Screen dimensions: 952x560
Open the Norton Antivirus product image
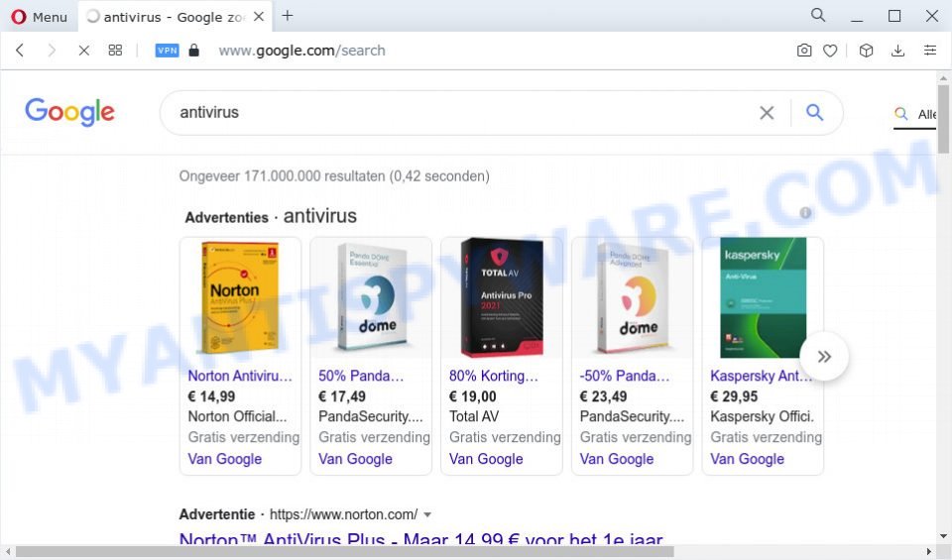coord(240,296)
